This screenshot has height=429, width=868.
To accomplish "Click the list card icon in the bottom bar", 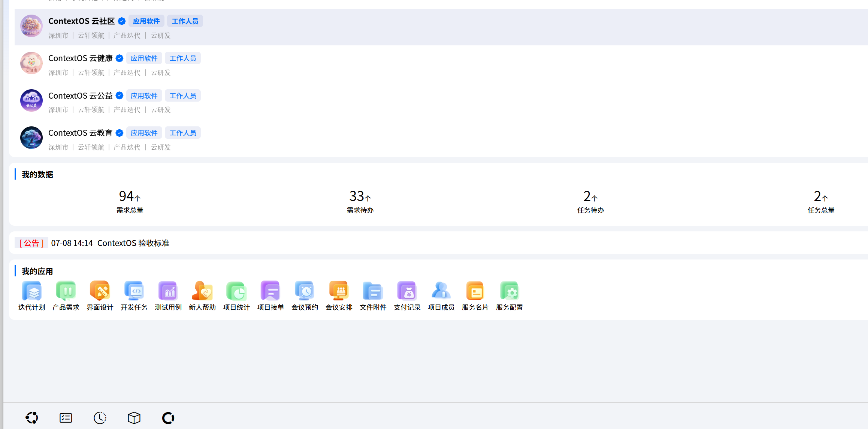I will (x=66, y=417).
